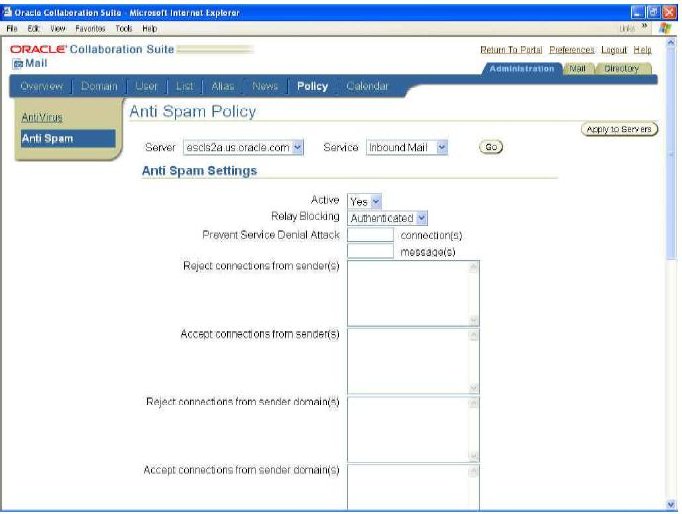Screen dimensions: 682x514
Task: Click the Reject connections from sender(s) textarea
Action: pos(413,293)
